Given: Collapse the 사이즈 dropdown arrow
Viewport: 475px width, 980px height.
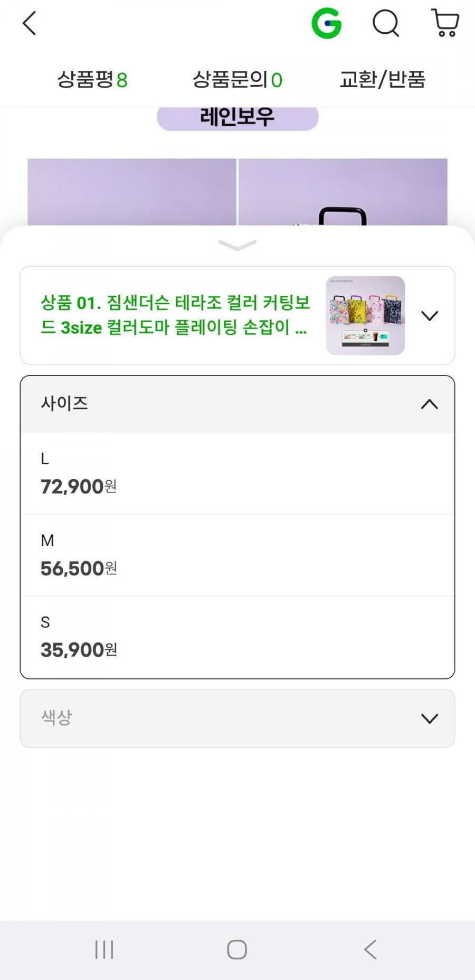Looking at the screenshot, I should (x=430, y=404).
